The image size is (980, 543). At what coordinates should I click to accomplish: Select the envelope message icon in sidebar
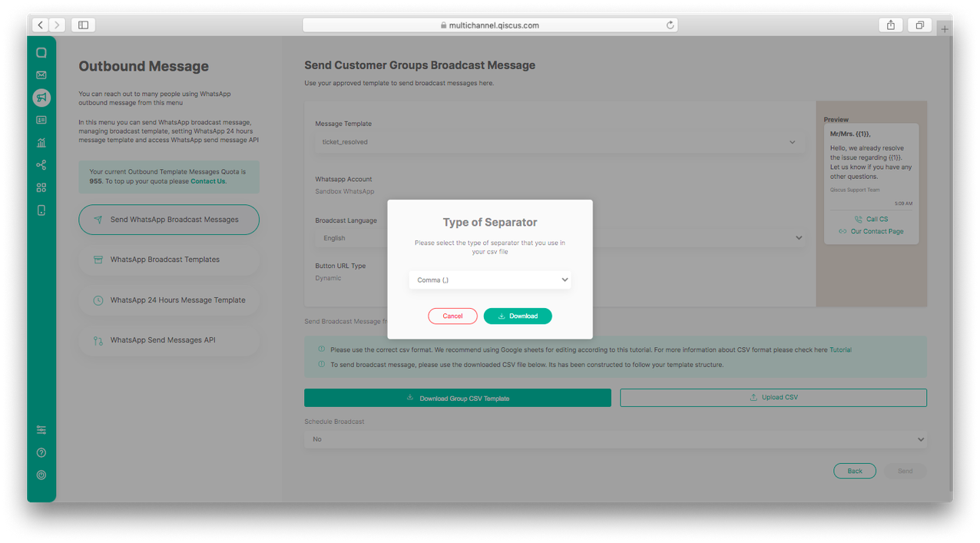tap(41, 74)
